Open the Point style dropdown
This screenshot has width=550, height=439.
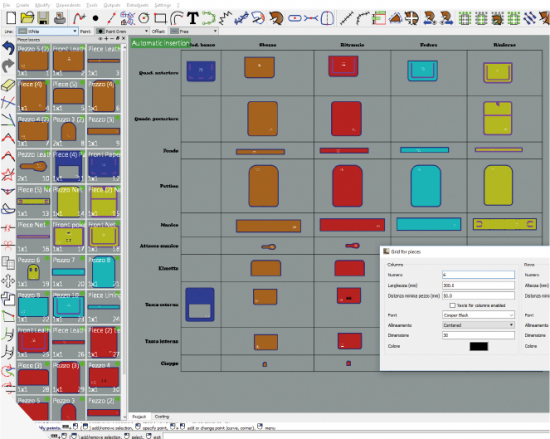click(x=122, y=31)
